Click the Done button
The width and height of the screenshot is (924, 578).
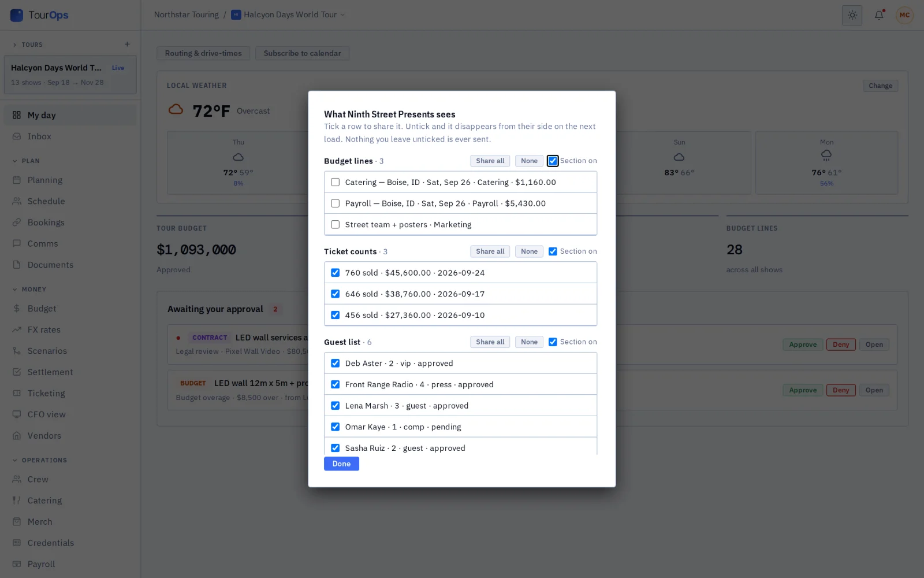tap(341, 464)
